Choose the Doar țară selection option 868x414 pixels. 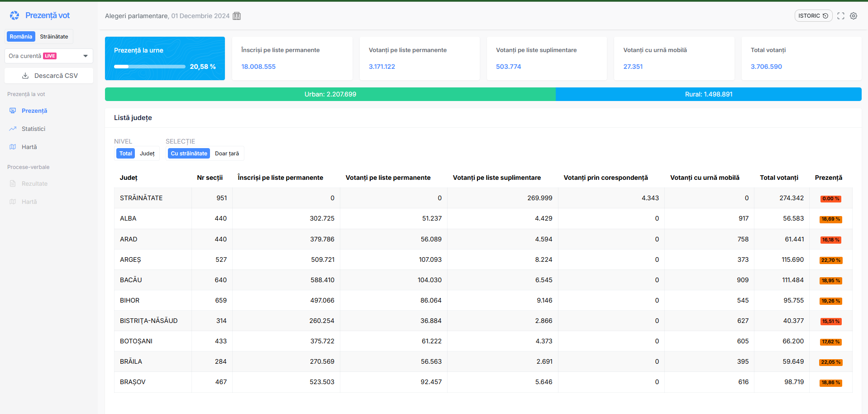point(227,154)
